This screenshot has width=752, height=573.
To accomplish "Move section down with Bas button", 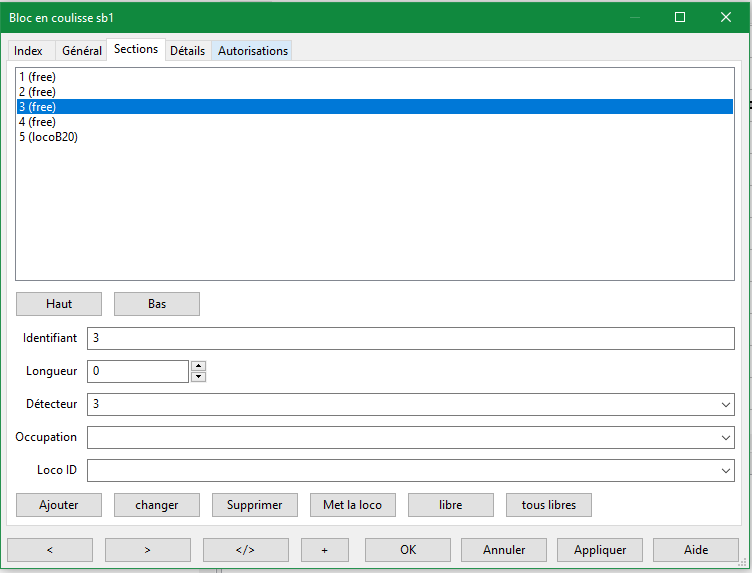I will (x=157, y=304).
